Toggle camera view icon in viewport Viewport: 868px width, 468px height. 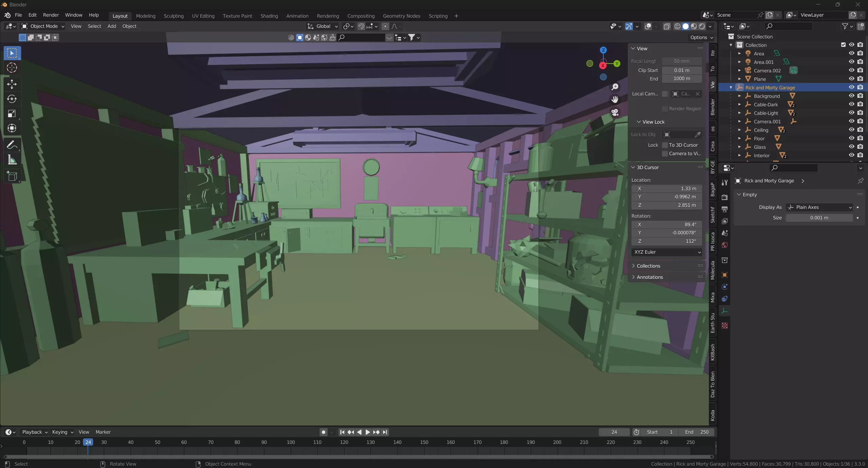point(615,112)
